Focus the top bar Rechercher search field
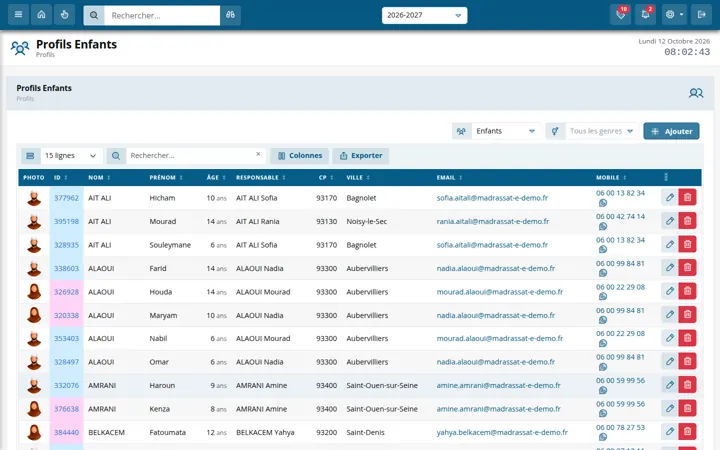Screen dimensions: 720x450 point(162,16)
